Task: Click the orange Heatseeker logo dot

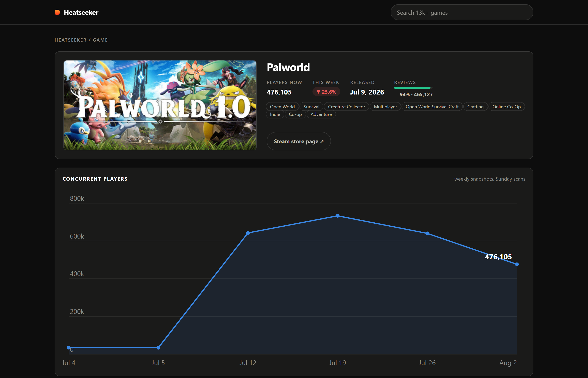Action: (57, 12)
